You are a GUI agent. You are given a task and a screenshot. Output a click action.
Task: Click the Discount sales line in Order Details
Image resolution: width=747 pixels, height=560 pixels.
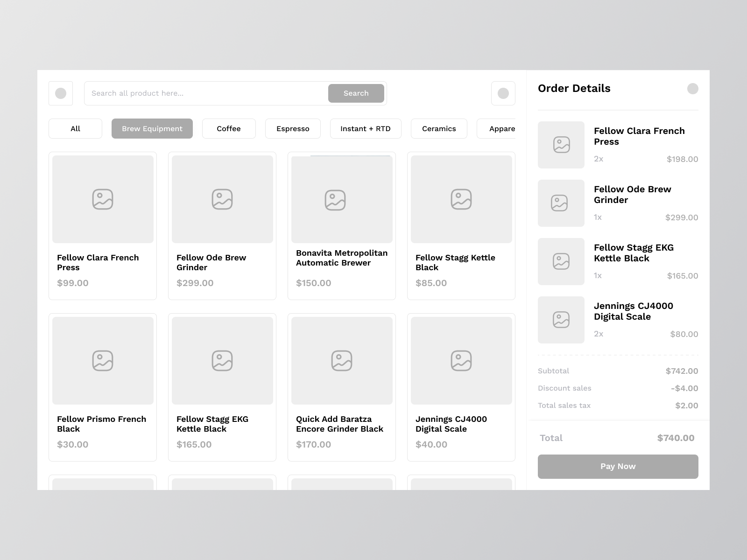(x=564, y=388)
